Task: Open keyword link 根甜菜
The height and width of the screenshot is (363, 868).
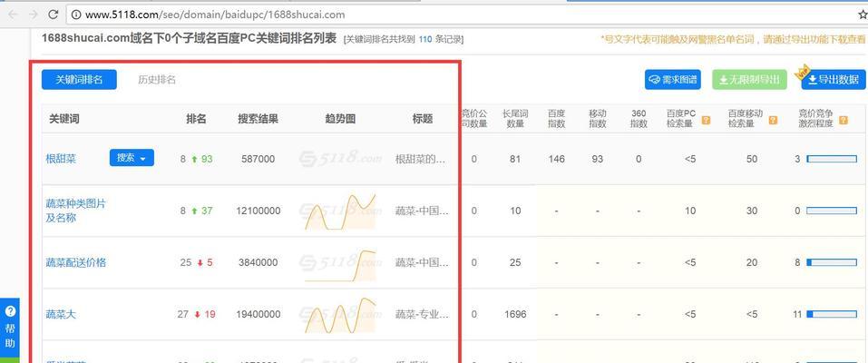Action: point(61,159)
